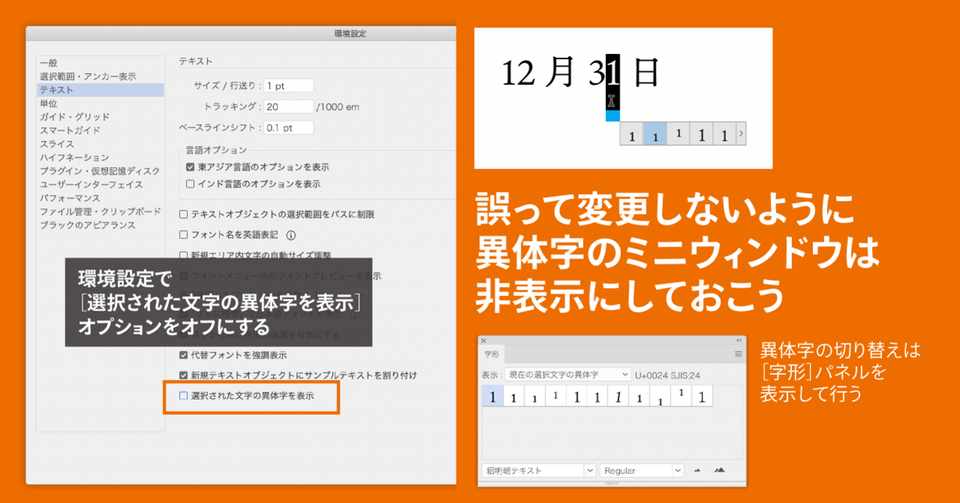Open ファイル管理・クリップボード category
Viewport: 960px width, 503px height.
pyautogui.click(x=100, y=211)
